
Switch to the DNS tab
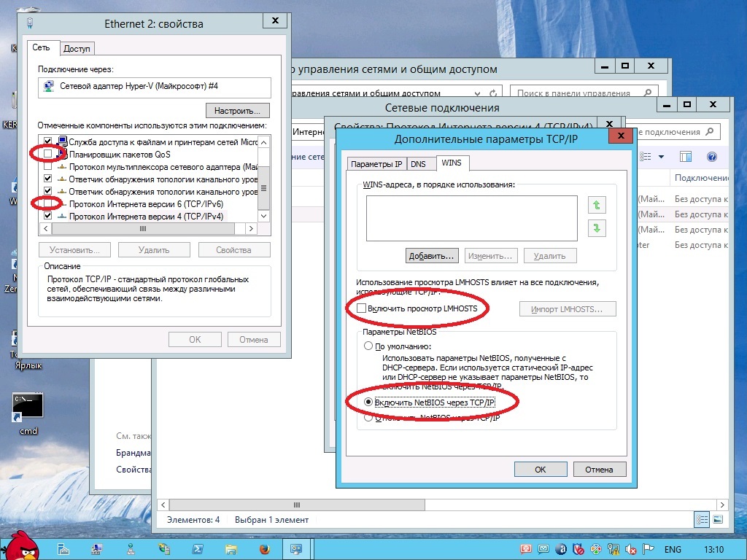(x=417, y=164)
